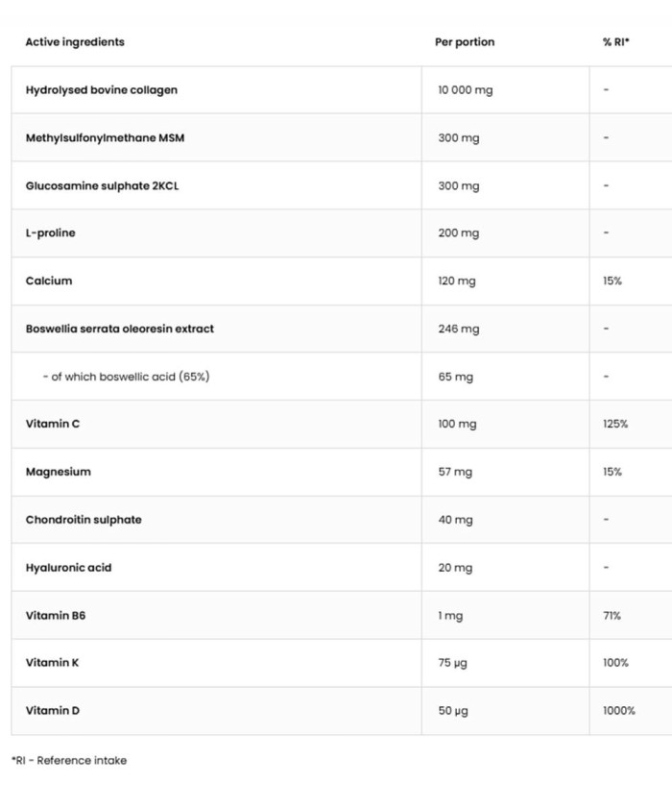Select the Vitamin B6 71% value
Viewport: 672px width, 807px height.
[x=612, y=616]
